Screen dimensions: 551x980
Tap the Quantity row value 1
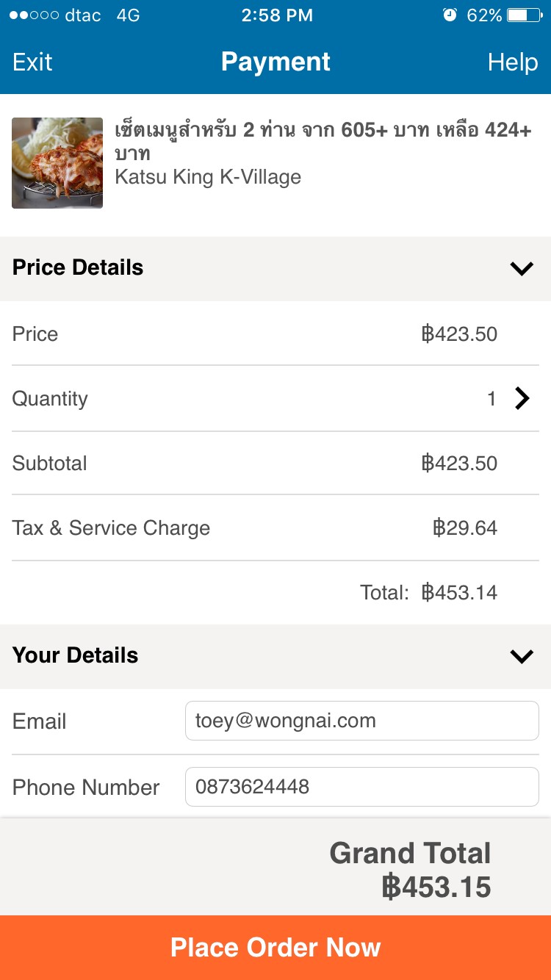pos(491,399)
